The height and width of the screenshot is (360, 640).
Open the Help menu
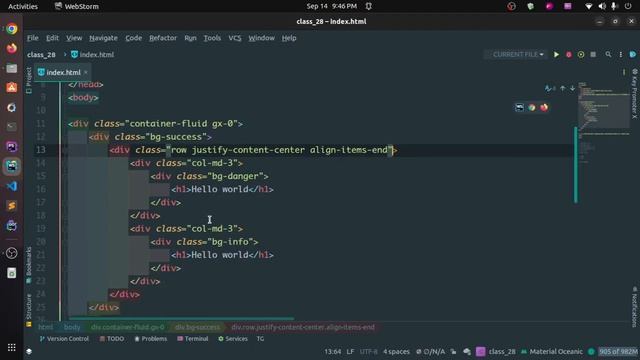coord(289,38)
